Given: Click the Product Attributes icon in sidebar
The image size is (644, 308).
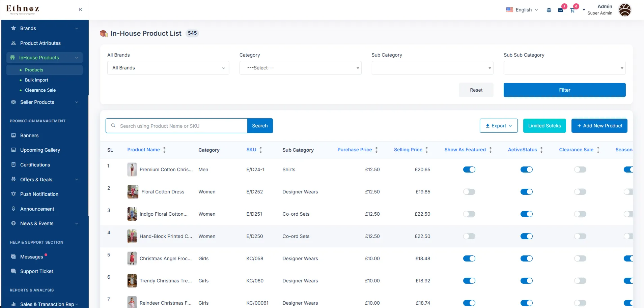Looking at the screenshot, I should point(13,43).
